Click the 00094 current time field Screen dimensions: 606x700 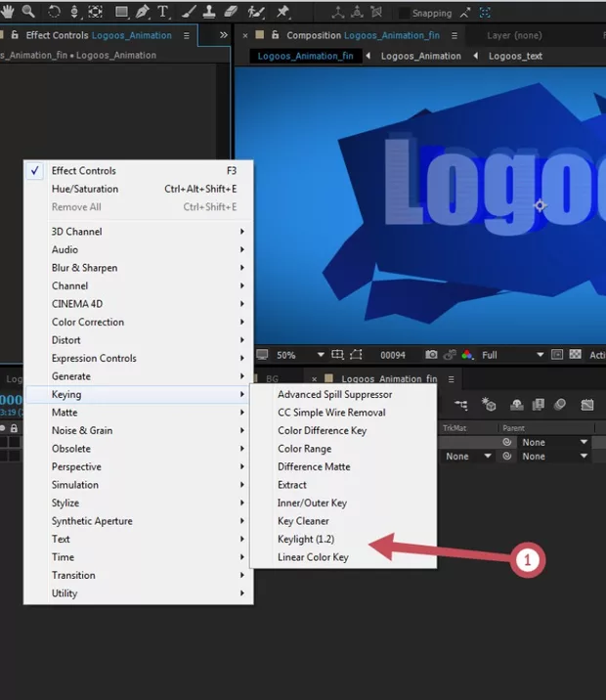[393, 355]
